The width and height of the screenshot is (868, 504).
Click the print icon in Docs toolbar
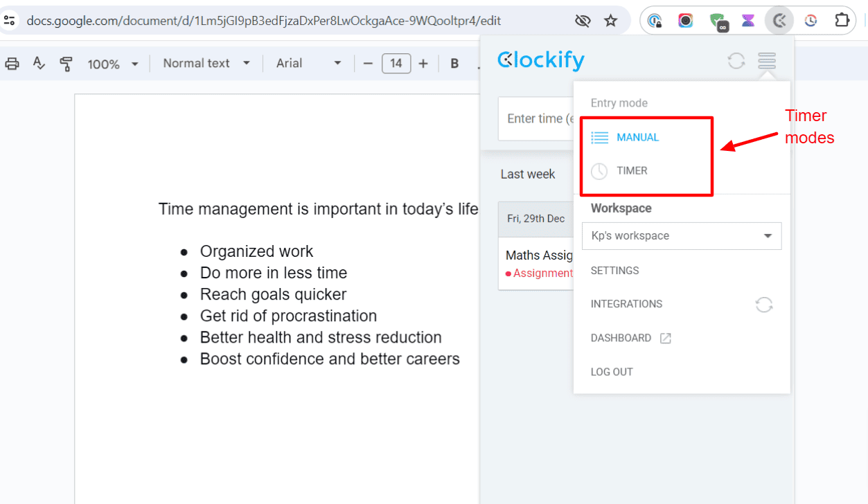tap(12, 64)
